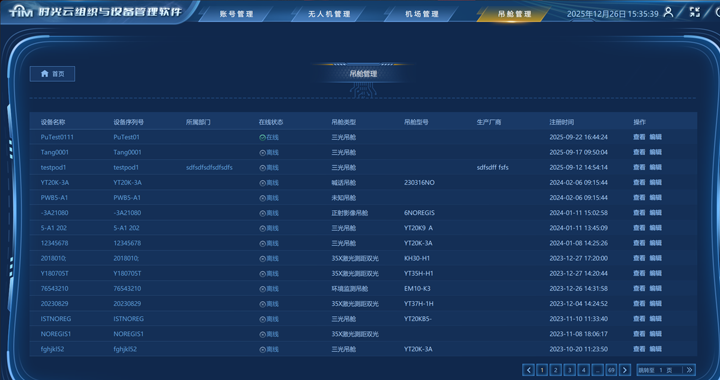The width and height of the screenshot is (720, 380).
Task: Click 编辑 for PuTest0111
Action: [656, 137]
